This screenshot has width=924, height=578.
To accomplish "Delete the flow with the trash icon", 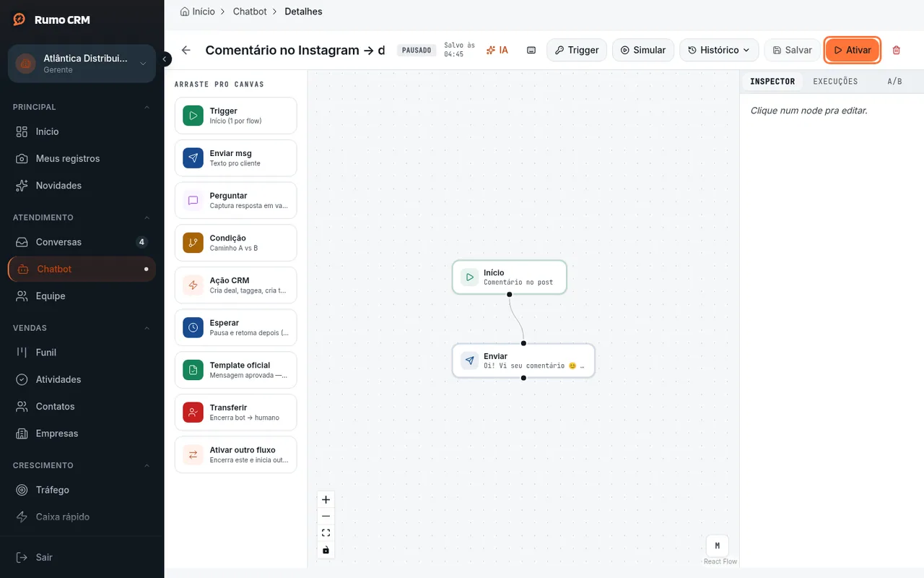I will click(897, 50).
